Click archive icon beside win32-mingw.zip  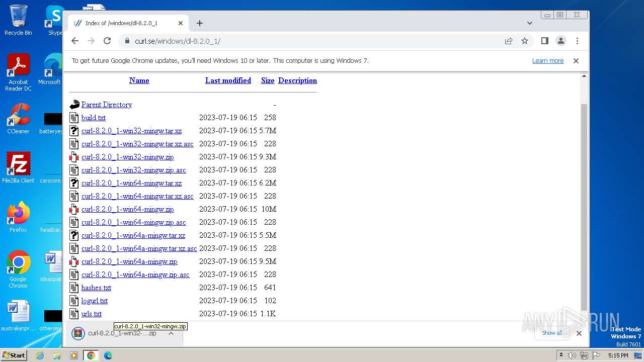(74, 157)
